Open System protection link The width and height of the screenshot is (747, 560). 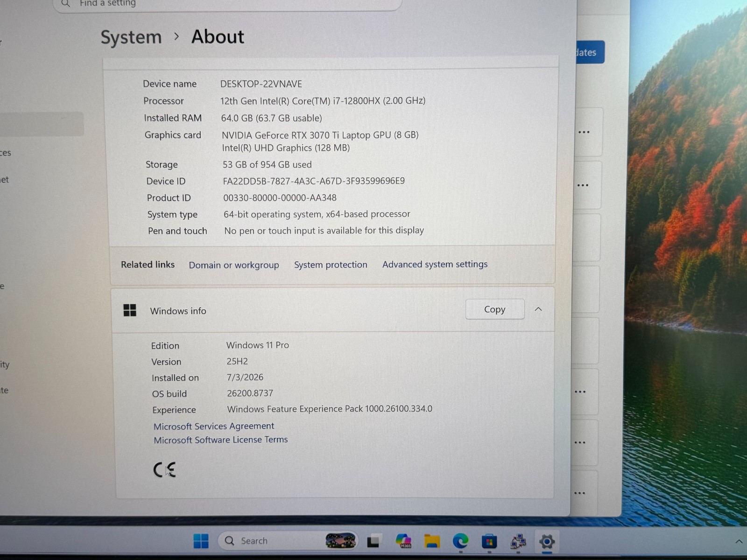click(x=331, y=265)
